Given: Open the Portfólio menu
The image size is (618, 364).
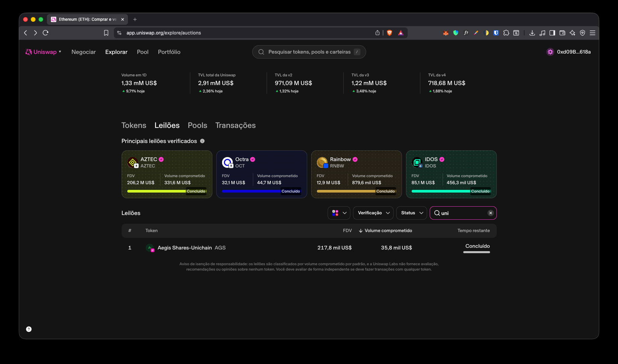Looking at the screenshot, I should click(x=169, y=52).
